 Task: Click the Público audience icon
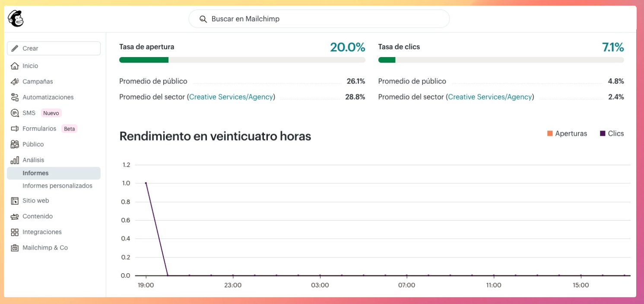(15, 144)
